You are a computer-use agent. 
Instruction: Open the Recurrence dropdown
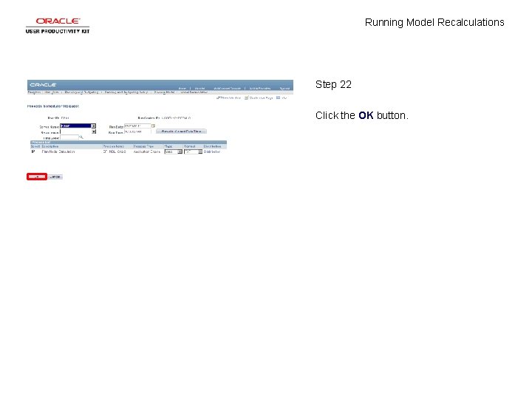78,132
